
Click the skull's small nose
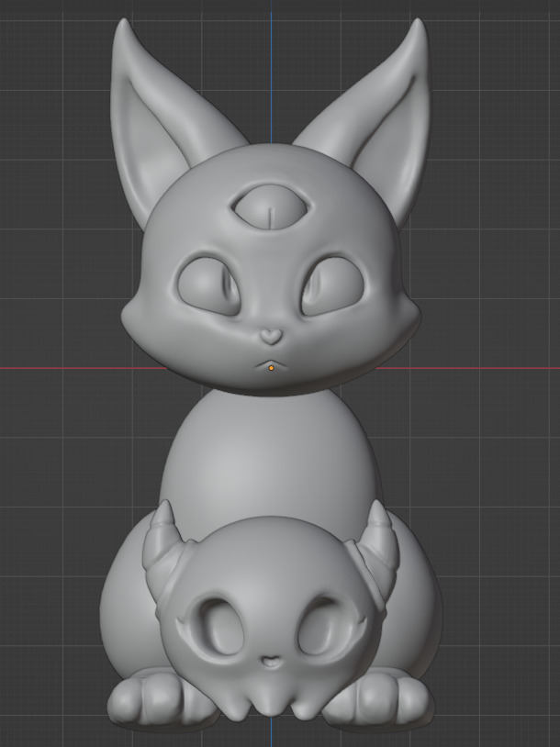(270, 660)
